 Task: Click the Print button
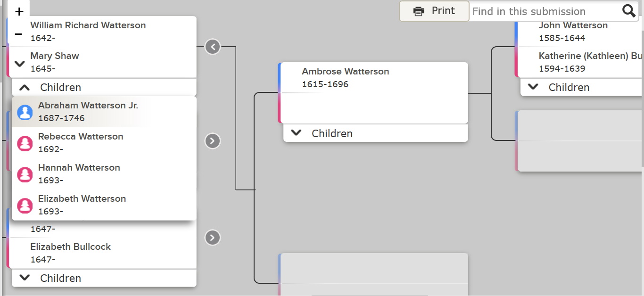tap(434, 11)
